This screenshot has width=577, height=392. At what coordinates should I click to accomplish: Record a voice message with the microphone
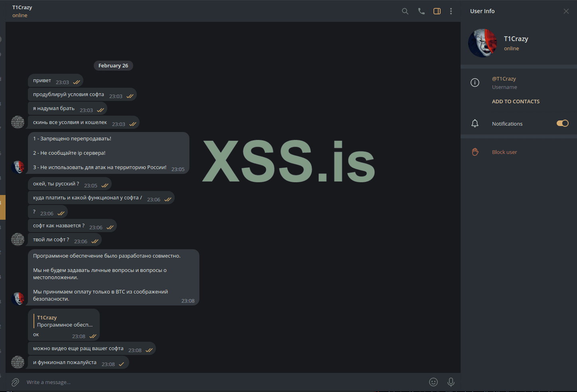[451, 382]
